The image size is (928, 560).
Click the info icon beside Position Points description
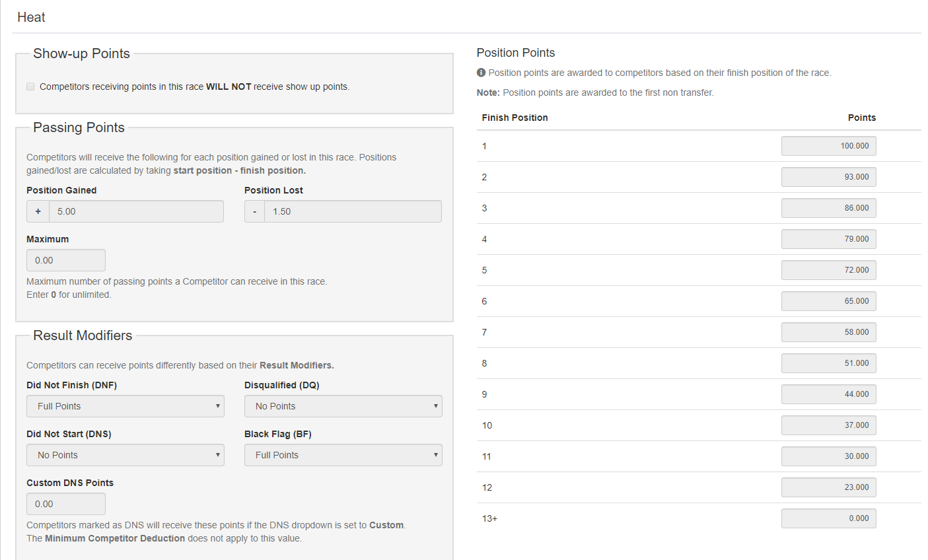[482, 73]
